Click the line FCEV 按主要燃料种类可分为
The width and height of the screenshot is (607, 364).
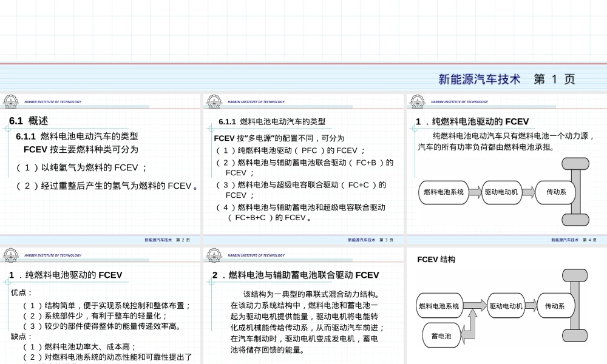click(81, 149)
